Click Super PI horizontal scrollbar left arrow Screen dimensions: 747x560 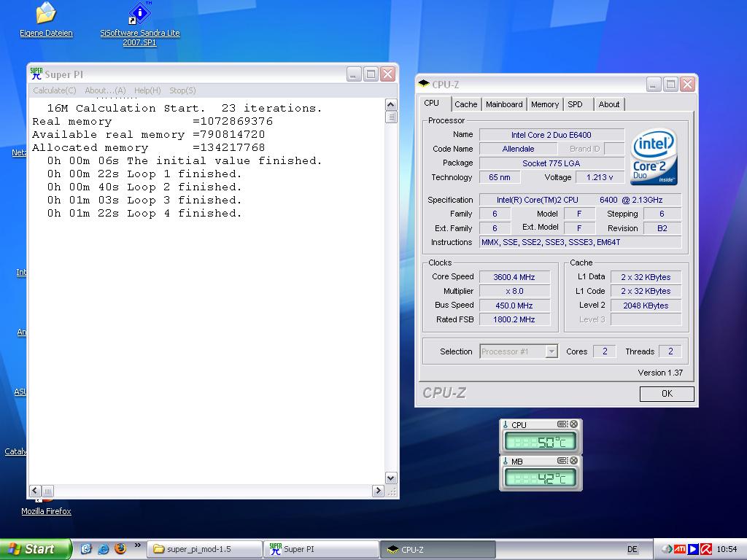[x=35, y=491]
